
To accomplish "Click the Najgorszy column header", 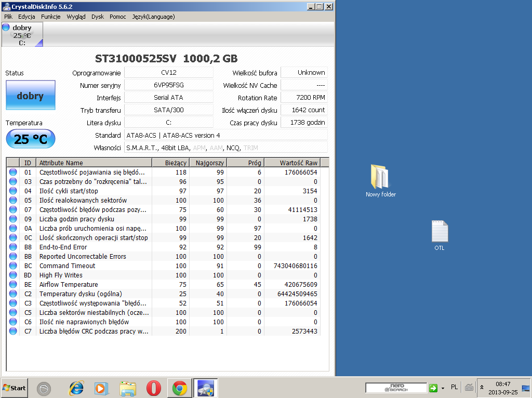I will 208,163.
